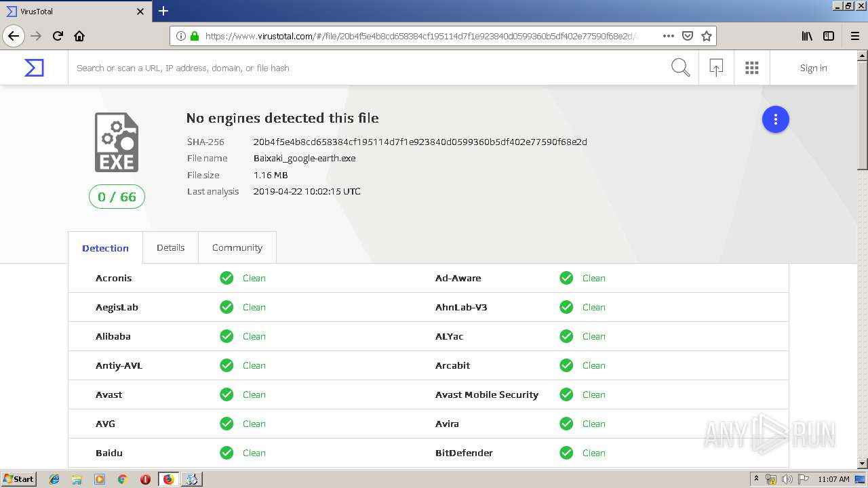
Task: Click the Arcabit engine name
Action: point(452,365)
